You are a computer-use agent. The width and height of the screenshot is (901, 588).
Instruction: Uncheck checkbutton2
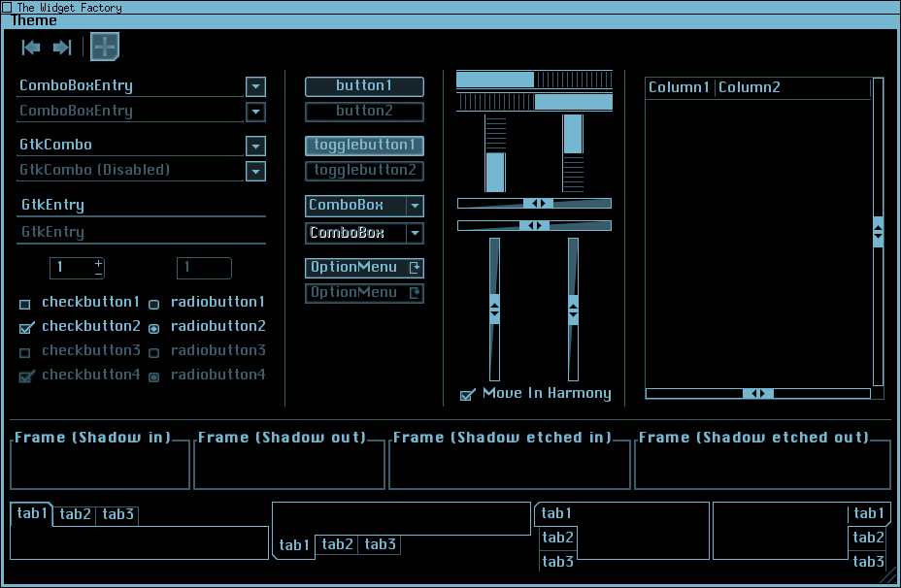coord(26,328)
